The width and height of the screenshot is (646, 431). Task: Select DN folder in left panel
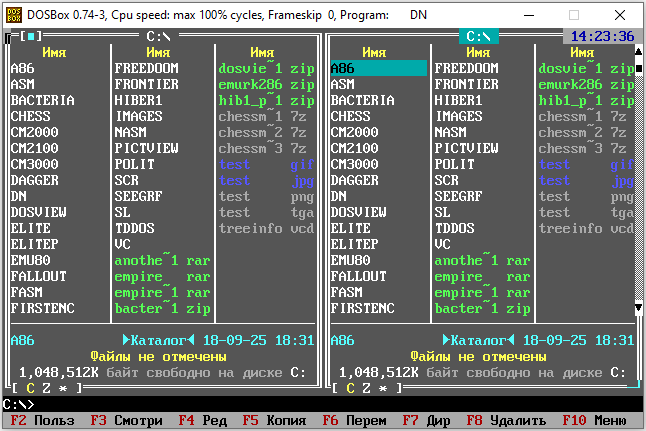tap(19, 196)
